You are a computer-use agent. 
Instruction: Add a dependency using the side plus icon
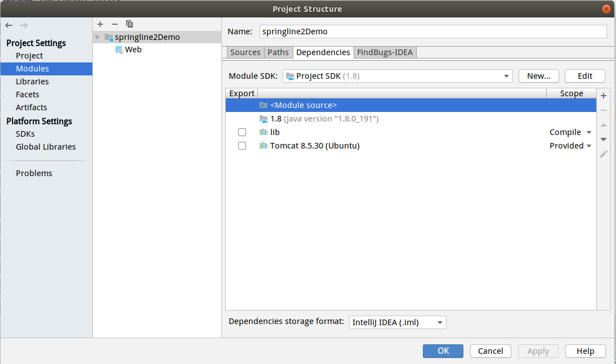click(604, 96)
